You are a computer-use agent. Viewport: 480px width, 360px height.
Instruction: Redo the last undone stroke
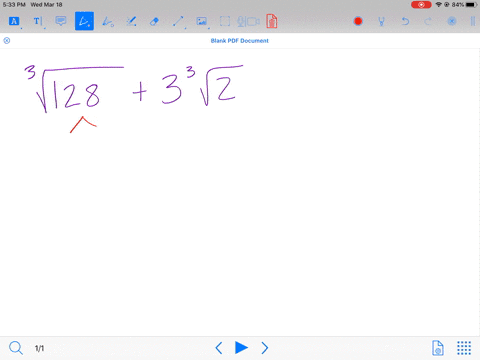(x=428, y=22)
